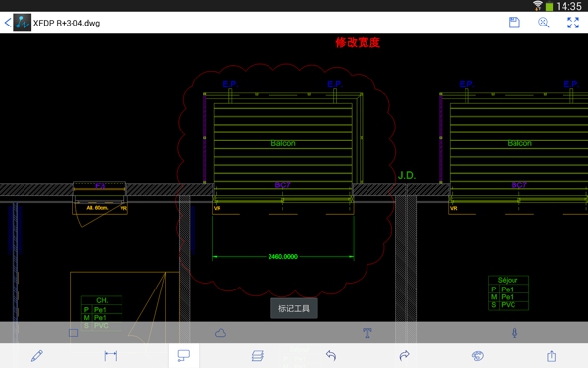The width and height of the screenshot is (588, 368).
Task: Select the red 修改宽度 annotation text
Action: tap(358, 43)
